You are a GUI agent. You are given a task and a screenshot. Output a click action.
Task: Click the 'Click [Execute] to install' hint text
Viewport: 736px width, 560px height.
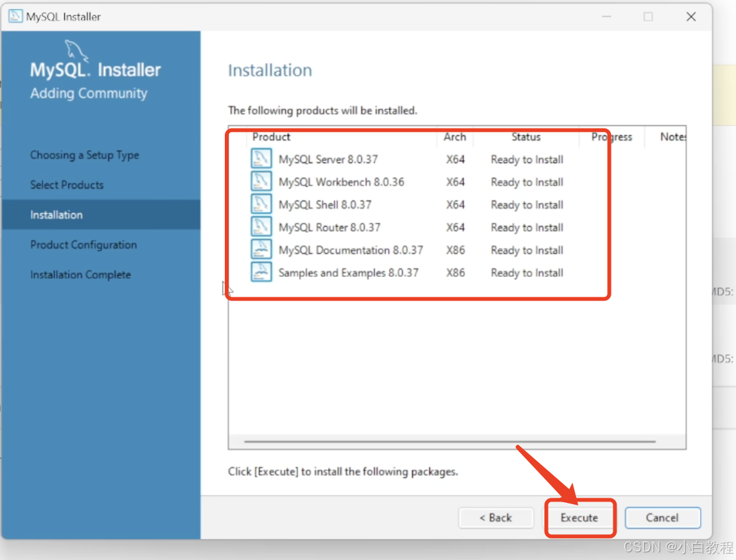coord(343,471)
